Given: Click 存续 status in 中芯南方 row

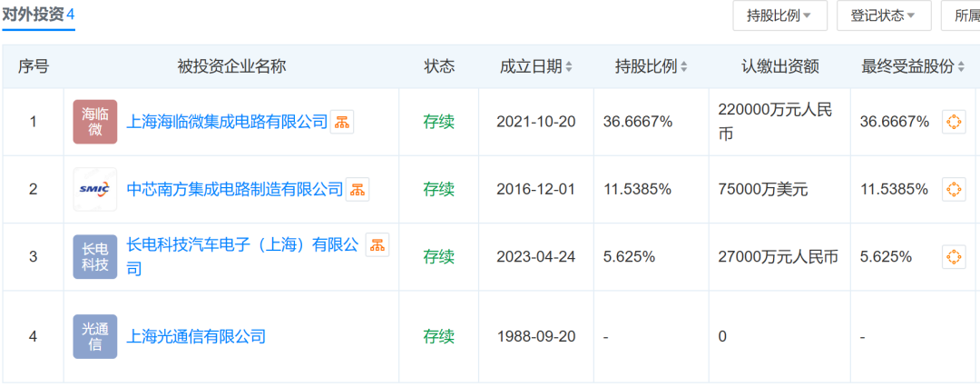Looking at the screenshot, I should [439, 189].
